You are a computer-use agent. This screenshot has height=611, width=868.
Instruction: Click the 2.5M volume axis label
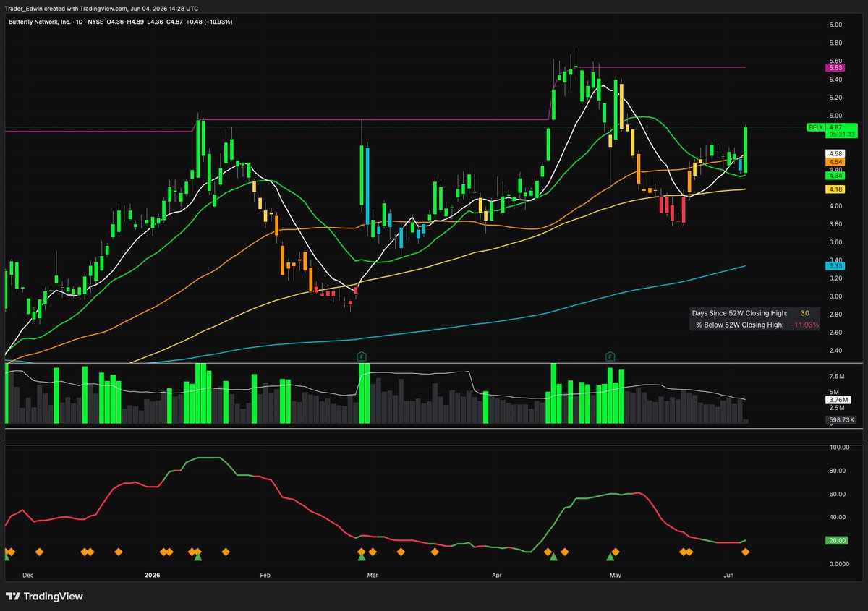tap(836, 408)
